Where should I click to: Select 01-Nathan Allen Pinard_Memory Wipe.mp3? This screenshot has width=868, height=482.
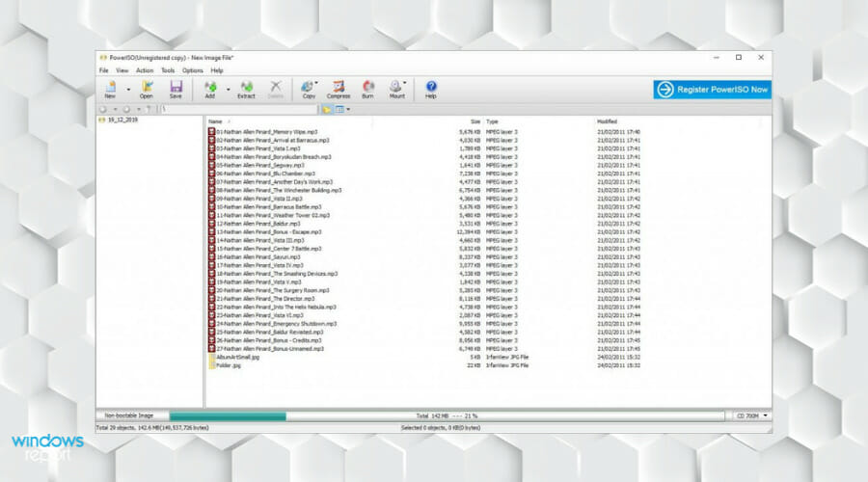coord(267,132)
